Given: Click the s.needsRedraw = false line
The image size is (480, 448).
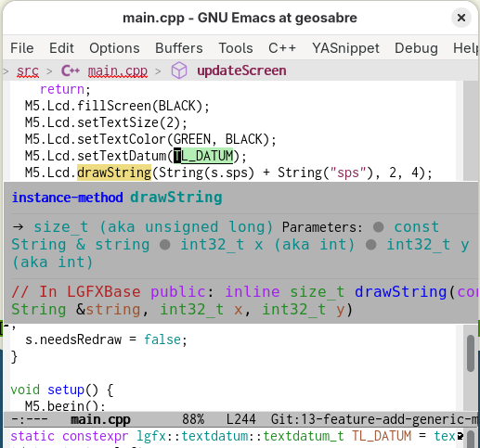Looking at the screenshot, I should 106,339.
